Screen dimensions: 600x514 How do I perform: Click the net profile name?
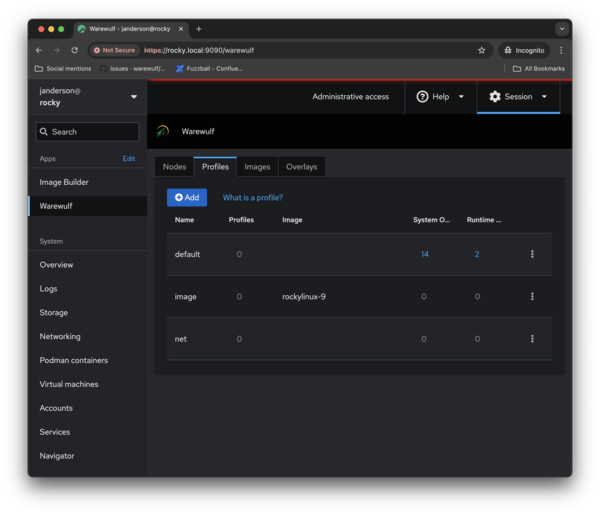[181, 339]
